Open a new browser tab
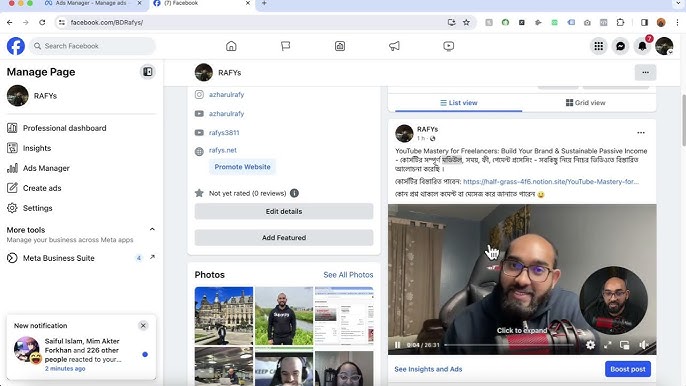 pyautogui.click(x=264, y=3)
